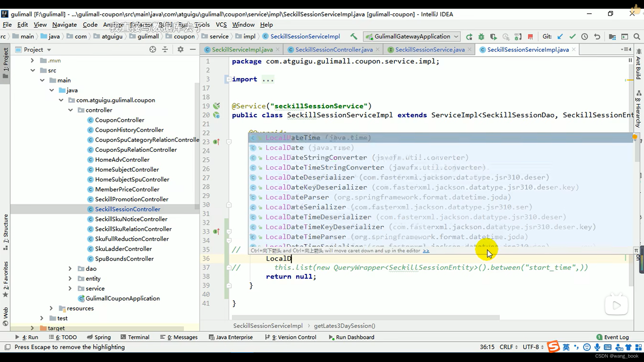The height and width of the screenshot is (362, 644).
Task: Switch to SeckillSessionController.java tab
Action: click(x=334, y=50)
